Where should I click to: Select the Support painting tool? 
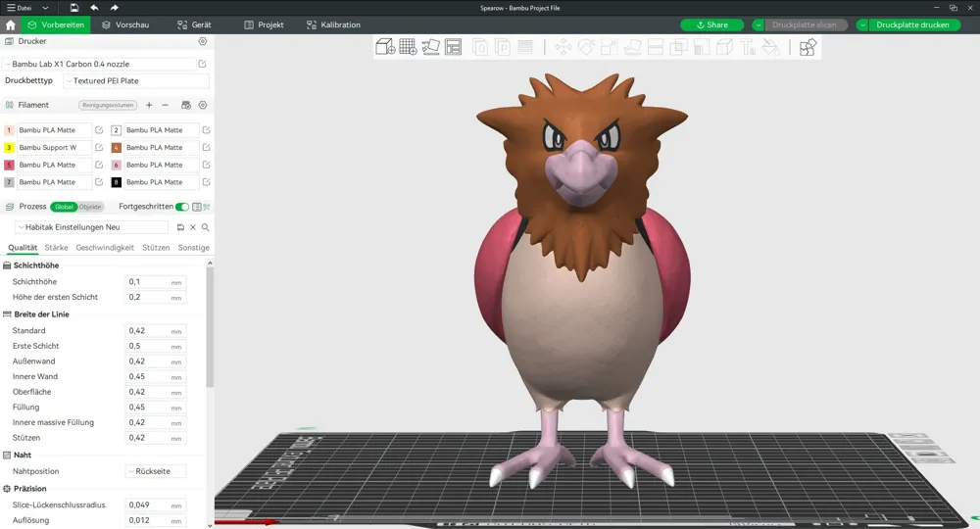(x=702, y=47)
